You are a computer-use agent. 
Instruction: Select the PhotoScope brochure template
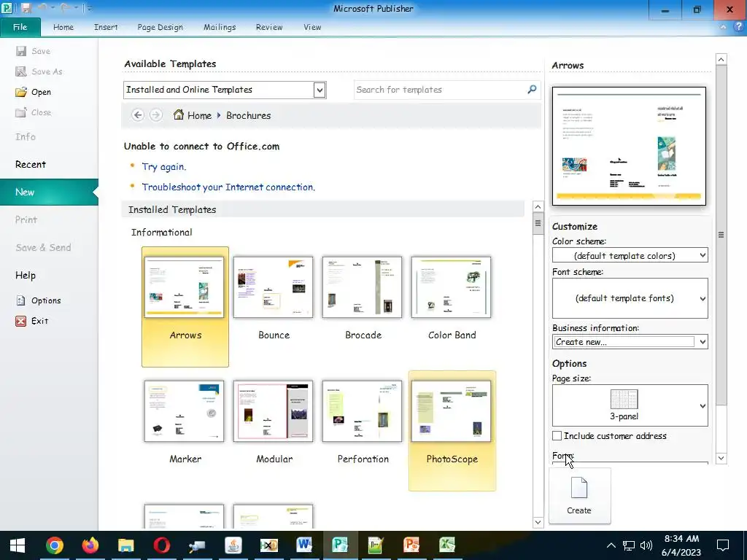point(452,430)
